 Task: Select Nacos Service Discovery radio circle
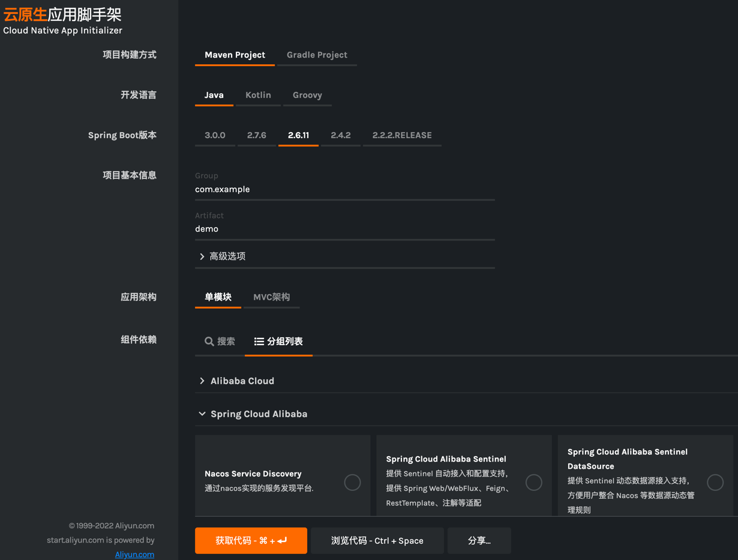(x=352, y=482)
